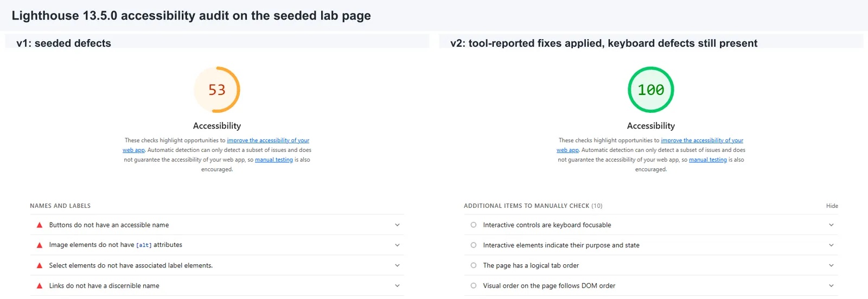Image resolution: width=868 pixels, height=299 pixels.
Task: Click the red triangle beside Image elements alt
Action: [x=40, y=245]
